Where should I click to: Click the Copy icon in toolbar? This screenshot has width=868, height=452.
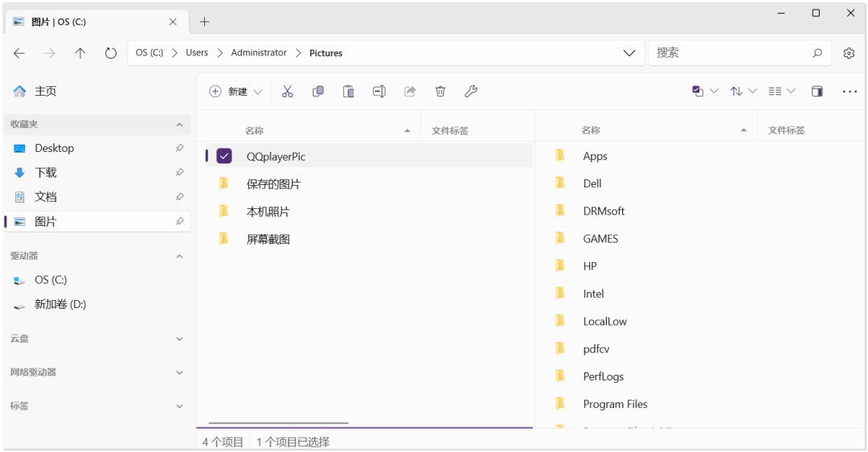pyautogui.click(x=317, y=92)
